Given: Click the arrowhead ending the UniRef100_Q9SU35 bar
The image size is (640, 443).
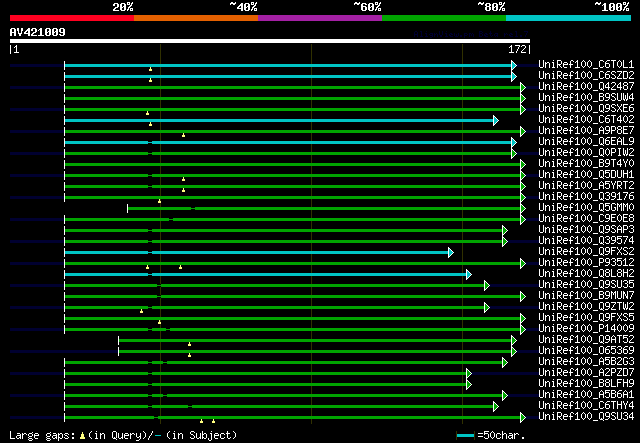Looking at the screenshot, I should (x=486, y=285).
